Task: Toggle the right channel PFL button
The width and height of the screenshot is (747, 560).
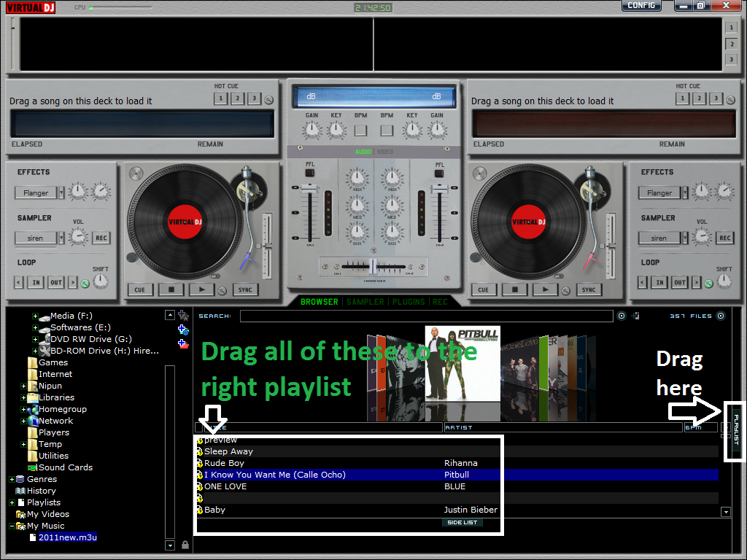Action: (x=439, y=174)
